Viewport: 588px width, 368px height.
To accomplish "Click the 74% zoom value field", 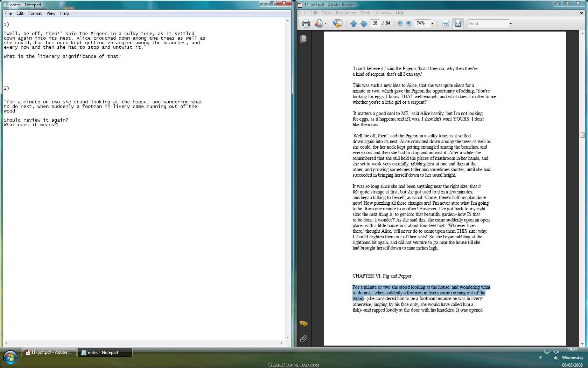I will [x=422, y=23].
